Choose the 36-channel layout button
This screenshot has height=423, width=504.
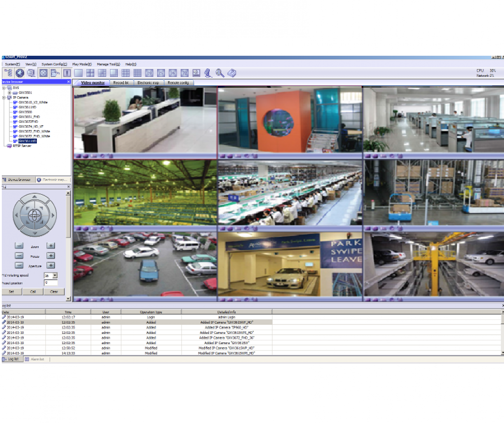tap(173, 73)
